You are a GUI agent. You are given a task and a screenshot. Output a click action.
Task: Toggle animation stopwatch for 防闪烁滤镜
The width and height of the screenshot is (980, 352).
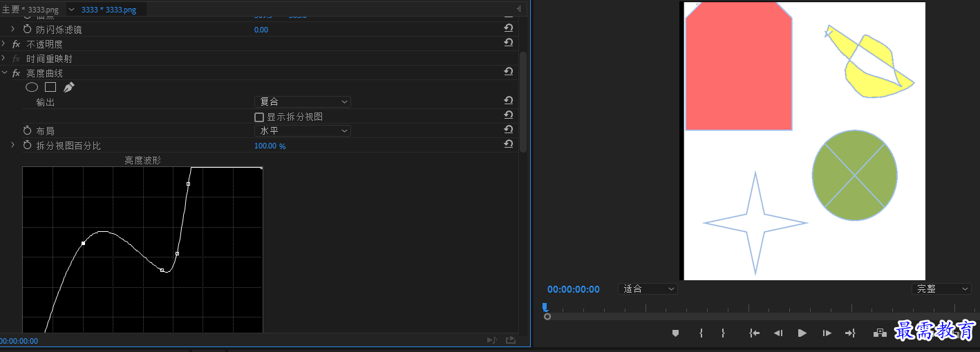[x=28, y=30]
